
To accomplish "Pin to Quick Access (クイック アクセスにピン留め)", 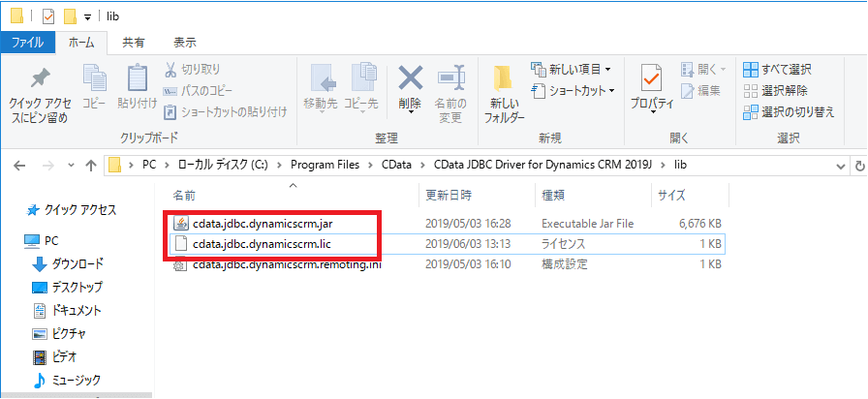I will point(40,95).
